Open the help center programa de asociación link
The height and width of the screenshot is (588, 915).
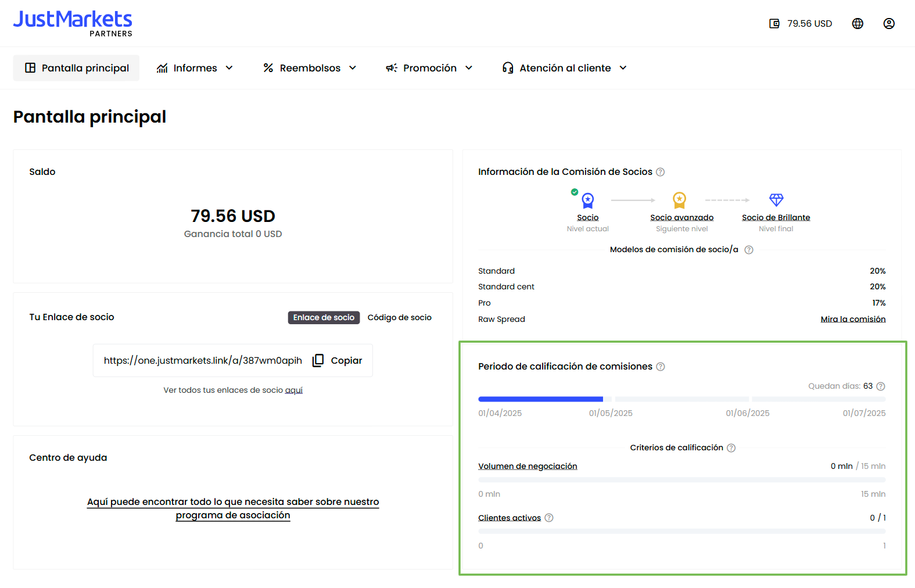pos(233,508)
